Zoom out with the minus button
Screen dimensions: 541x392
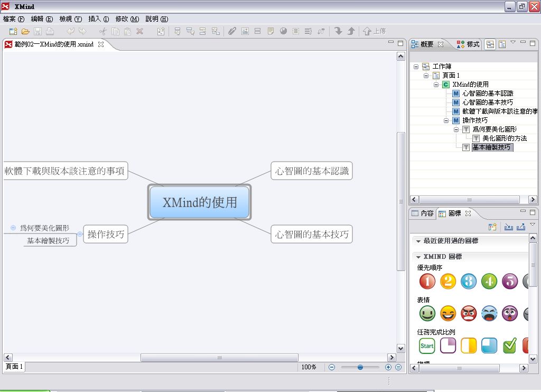click(332, 367)
